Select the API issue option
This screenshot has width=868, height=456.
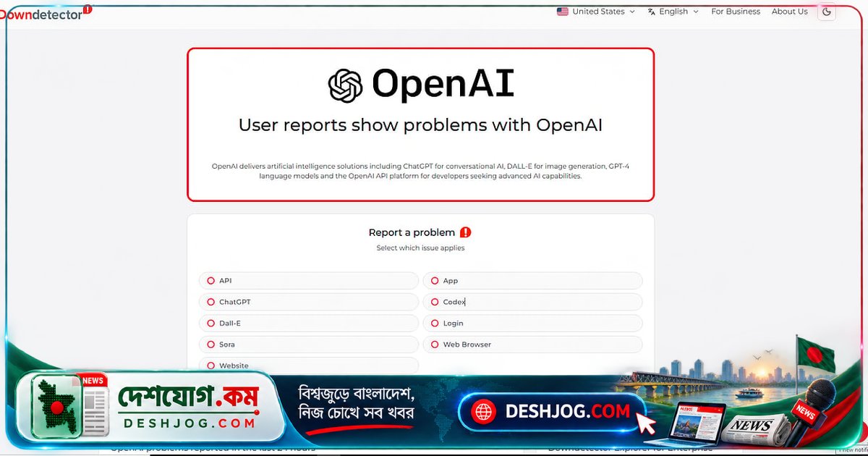[309, 281]
